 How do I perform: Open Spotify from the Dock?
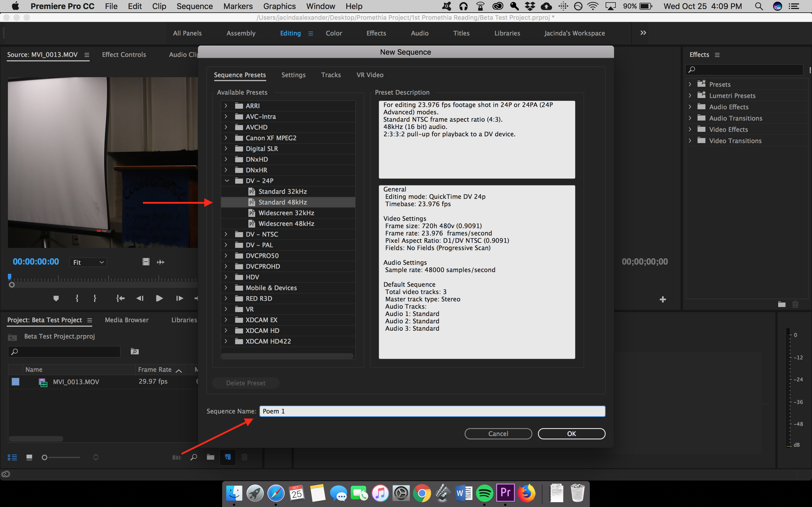[484, 493]
